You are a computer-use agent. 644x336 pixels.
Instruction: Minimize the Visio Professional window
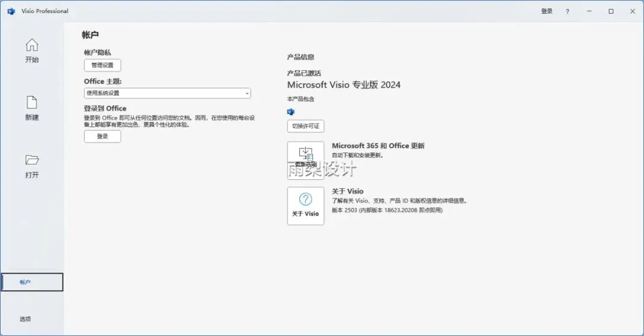tap(589, 11)
